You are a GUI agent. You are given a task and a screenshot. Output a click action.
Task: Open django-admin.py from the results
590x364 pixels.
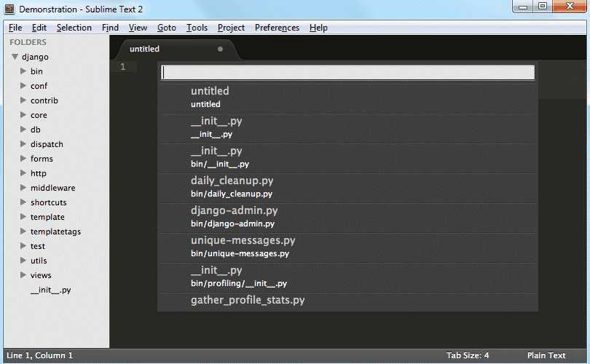347,218
